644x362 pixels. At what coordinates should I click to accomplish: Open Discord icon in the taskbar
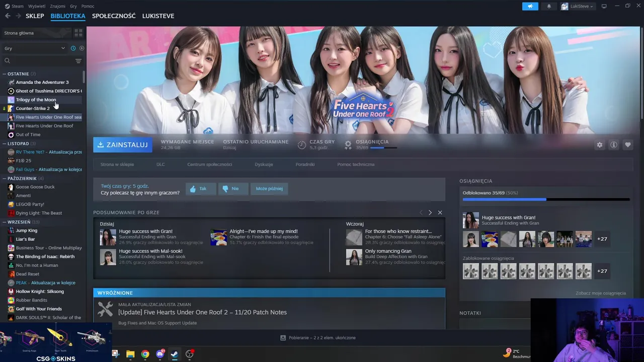pos(160,354)
